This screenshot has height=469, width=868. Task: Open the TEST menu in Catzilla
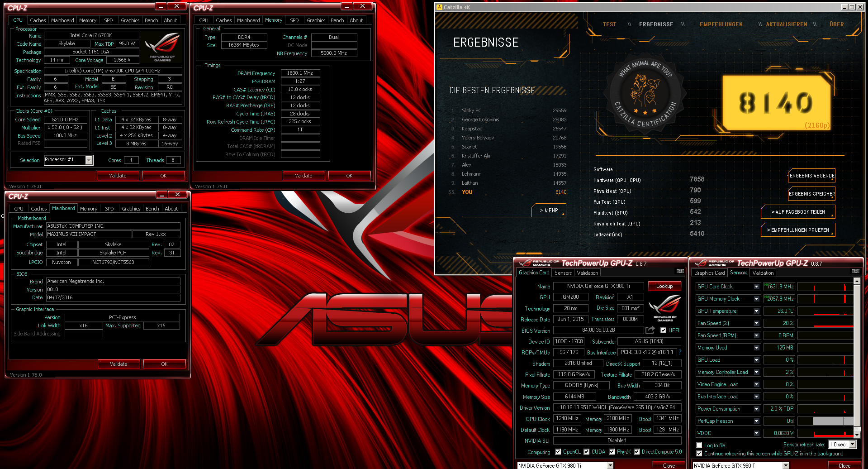point(609,24)
